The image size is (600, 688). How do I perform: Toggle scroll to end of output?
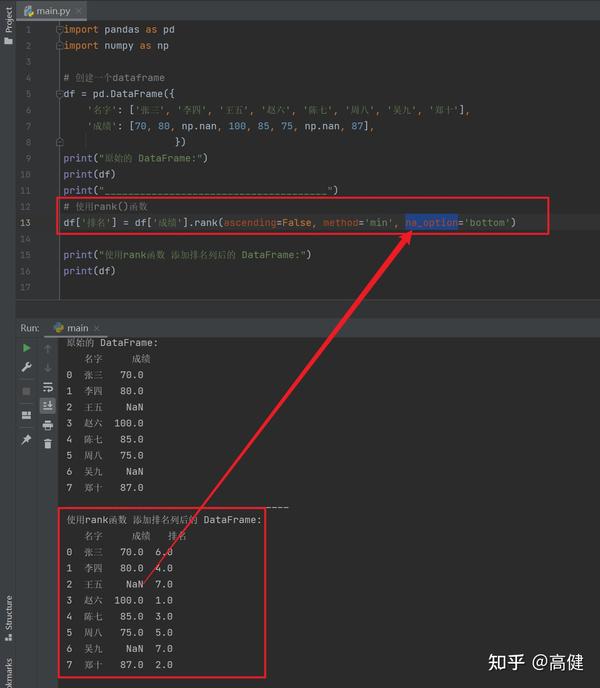click(48, 405)
